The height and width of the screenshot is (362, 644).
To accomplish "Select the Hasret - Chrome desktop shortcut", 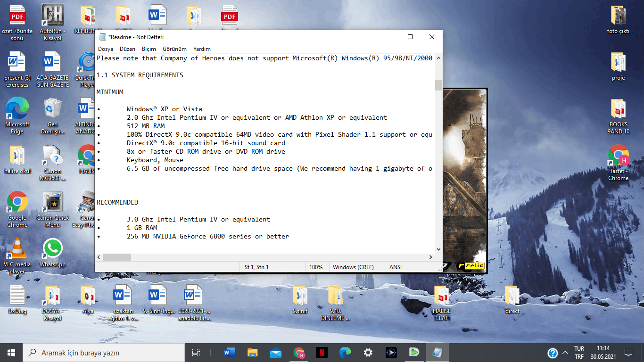I will [x=618, y=163].
